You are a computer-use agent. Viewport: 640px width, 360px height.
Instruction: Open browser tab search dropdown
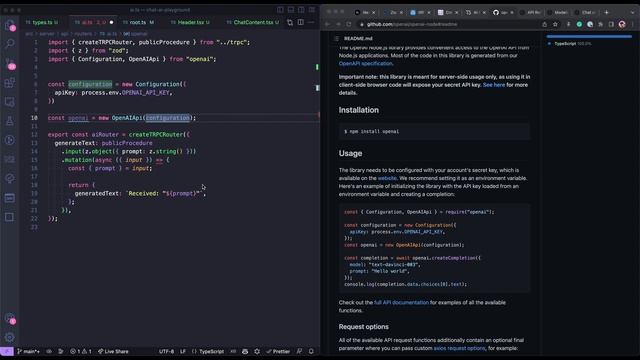(633, 12)
